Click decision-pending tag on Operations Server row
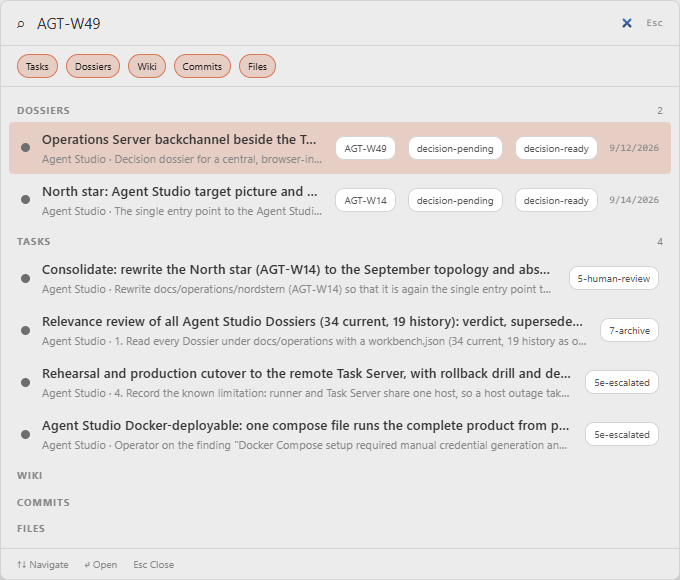 tap(455, 148)
